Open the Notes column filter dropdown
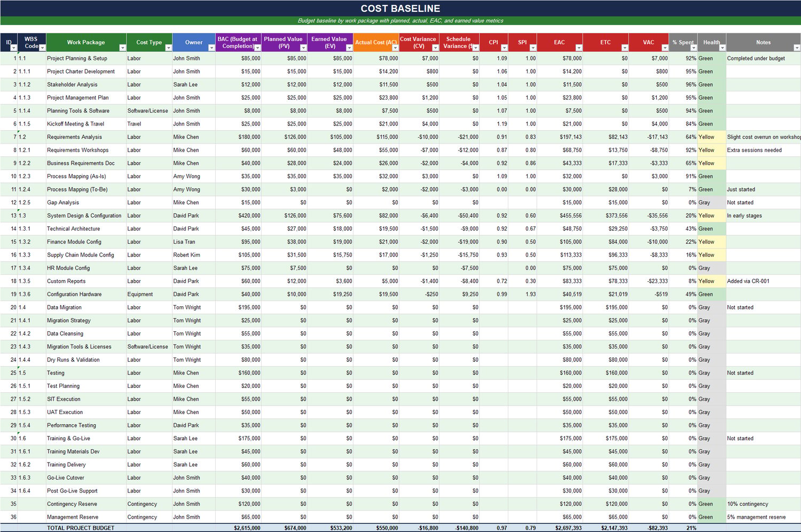Viewport: 801px width, 532px height. (x=797, y=48)
